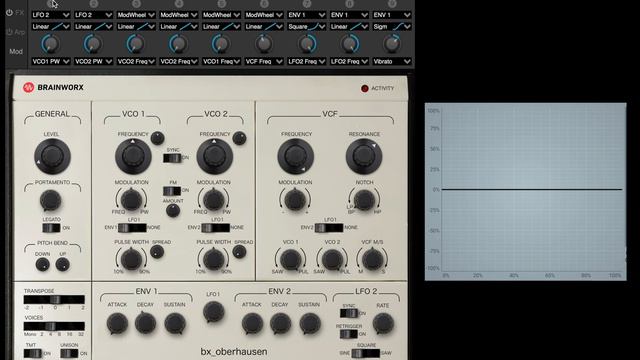Toggle the FX power icon

(9, 13)
